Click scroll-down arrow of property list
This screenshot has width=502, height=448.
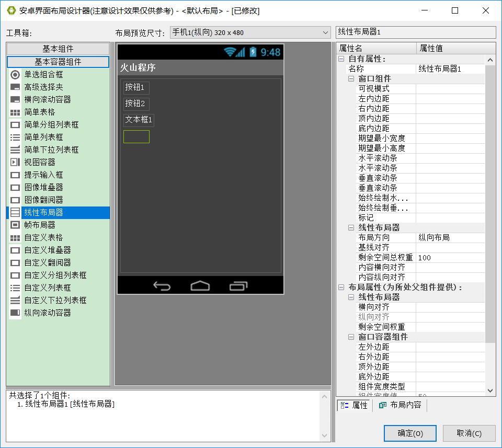click(x=490, y=390)
